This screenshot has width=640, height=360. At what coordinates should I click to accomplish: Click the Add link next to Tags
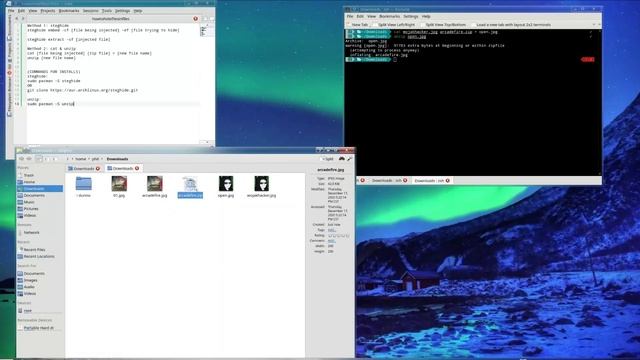coord(331,230)
